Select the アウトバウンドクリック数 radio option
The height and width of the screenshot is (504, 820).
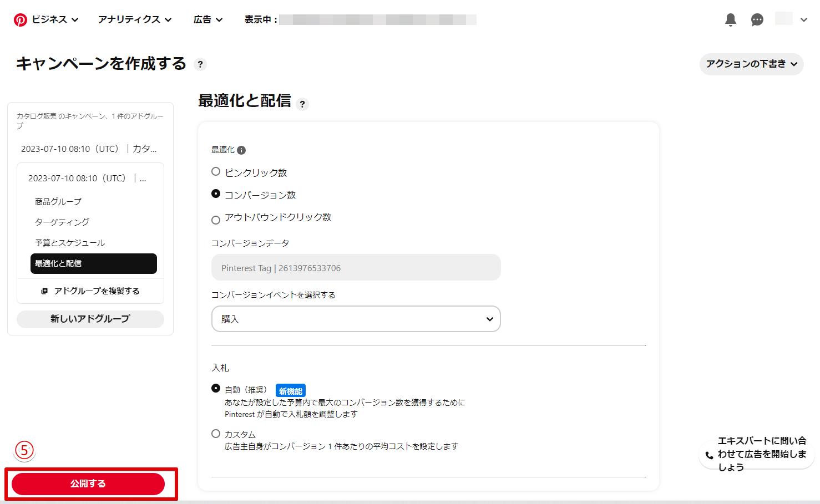click(216, 220)
